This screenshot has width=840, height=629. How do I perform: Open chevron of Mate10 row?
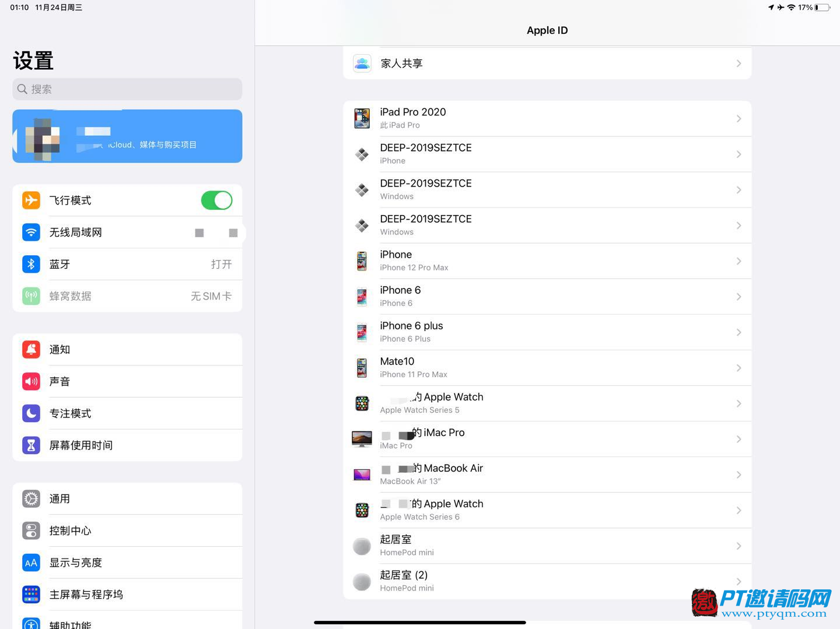[x=739, y=368]
